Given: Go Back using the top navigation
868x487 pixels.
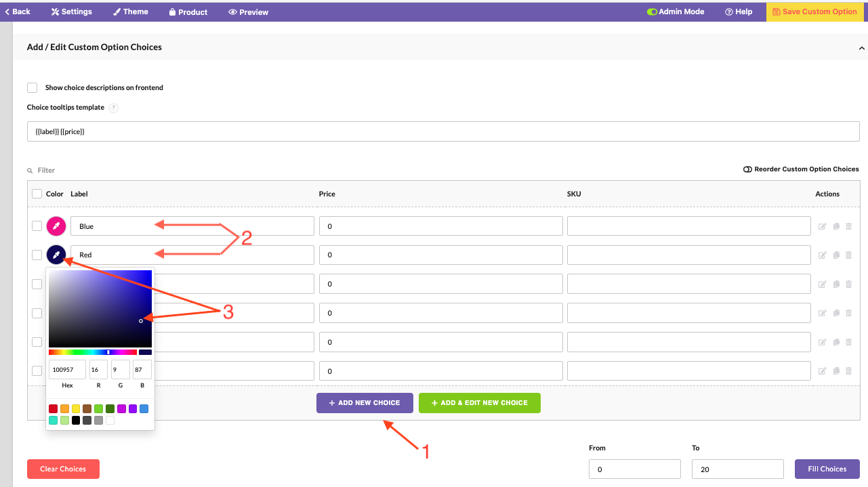Looking at the screenshot, I should click(16, 12).
